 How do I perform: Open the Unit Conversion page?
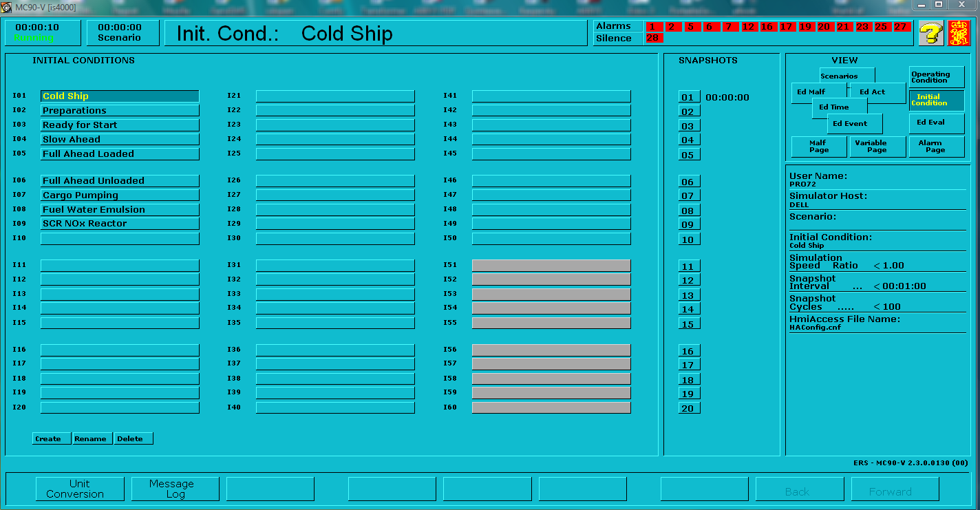point(80,489)
